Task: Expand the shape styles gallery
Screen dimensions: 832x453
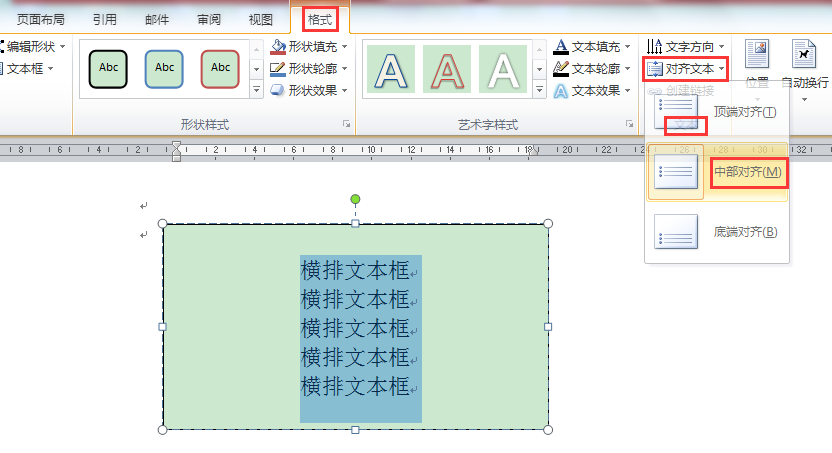Action: (256, 90)
